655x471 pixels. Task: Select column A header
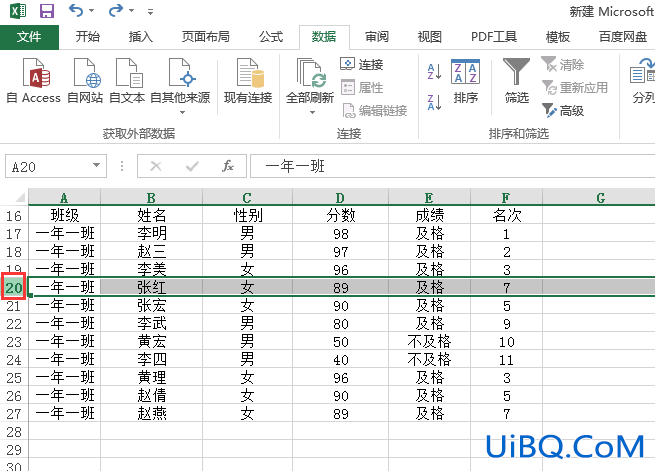64,198
